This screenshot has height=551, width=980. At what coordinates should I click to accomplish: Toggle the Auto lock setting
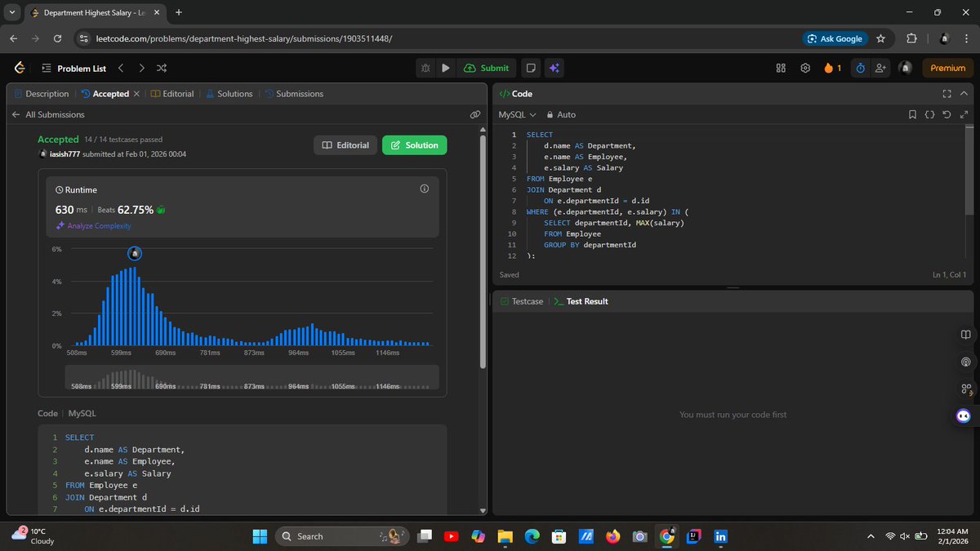pos(561,115)
